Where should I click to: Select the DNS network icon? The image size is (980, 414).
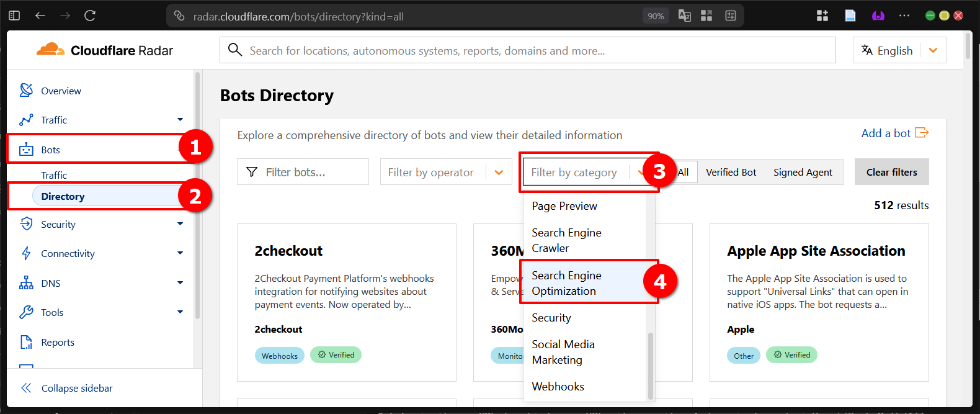[x=26, y=282]
